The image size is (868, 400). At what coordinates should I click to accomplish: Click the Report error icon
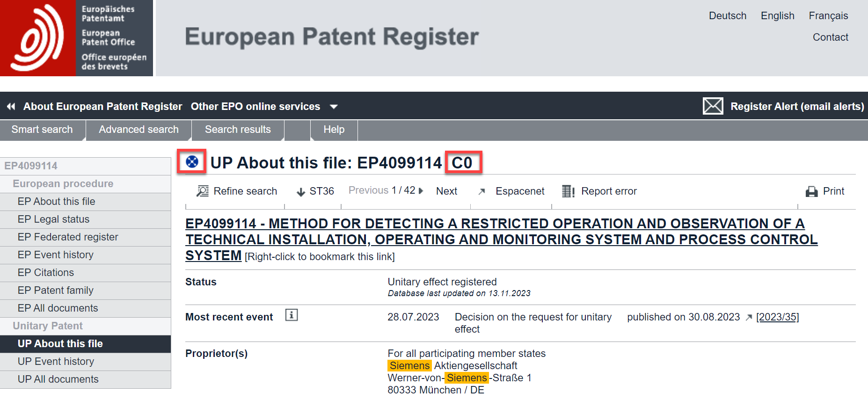click(568, 191)
